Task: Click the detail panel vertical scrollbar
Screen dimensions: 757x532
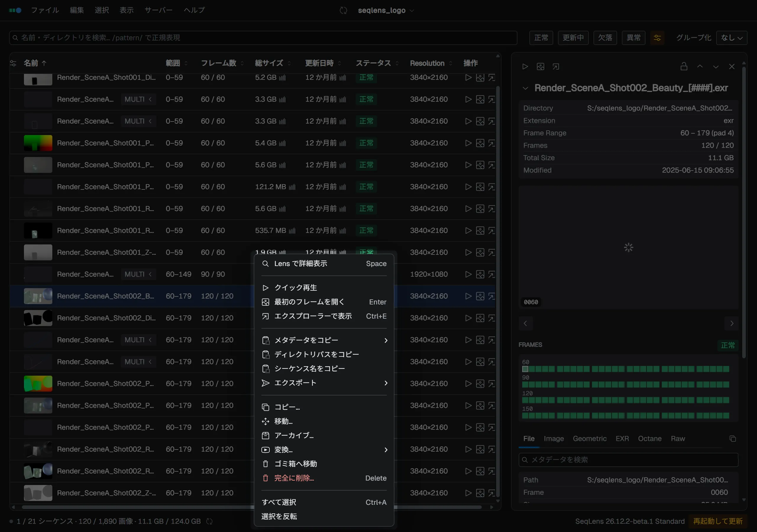Action: 744,212
